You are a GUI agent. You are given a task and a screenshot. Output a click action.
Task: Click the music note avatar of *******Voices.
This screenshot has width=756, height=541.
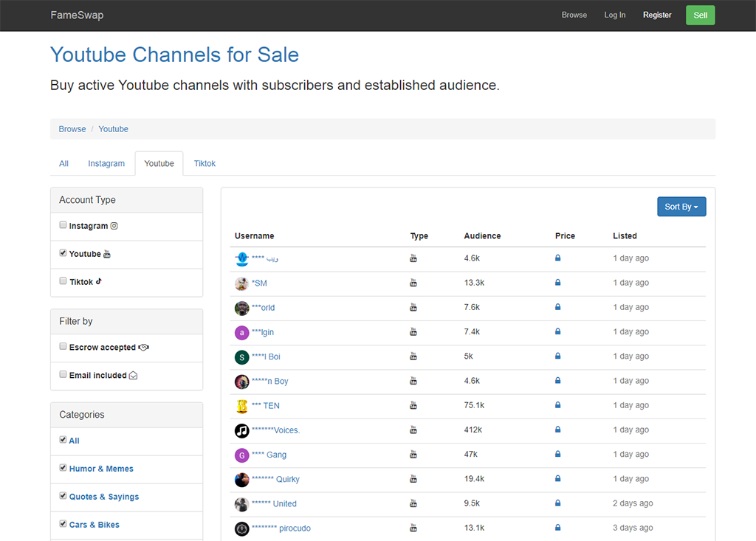(x=241, y=430)
